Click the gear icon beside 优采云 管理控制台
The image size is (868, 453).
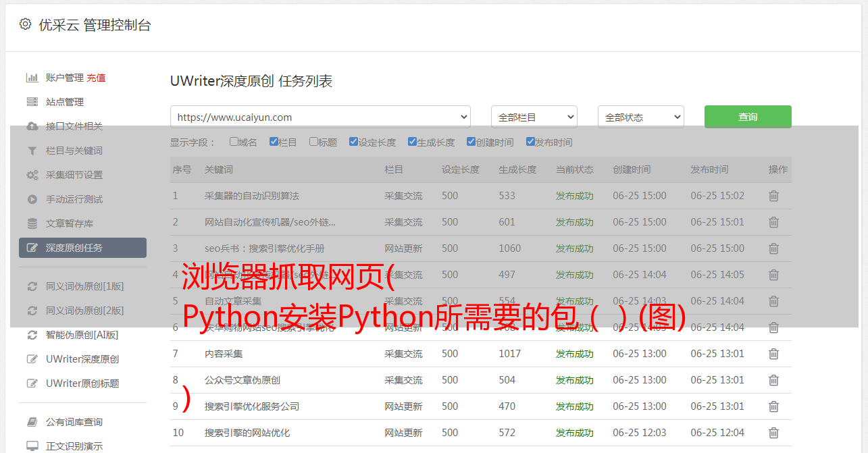click(x=25, y=24)
